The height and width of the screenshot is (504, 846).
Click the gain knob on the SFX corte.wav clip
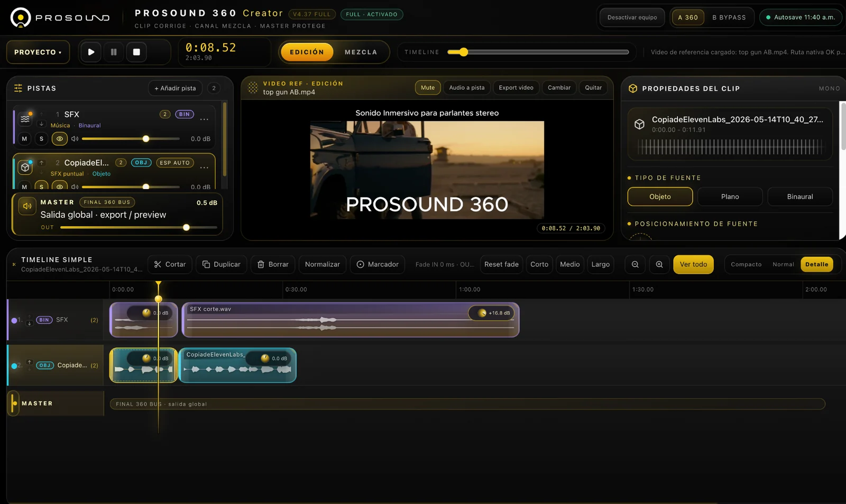point(482,313)
